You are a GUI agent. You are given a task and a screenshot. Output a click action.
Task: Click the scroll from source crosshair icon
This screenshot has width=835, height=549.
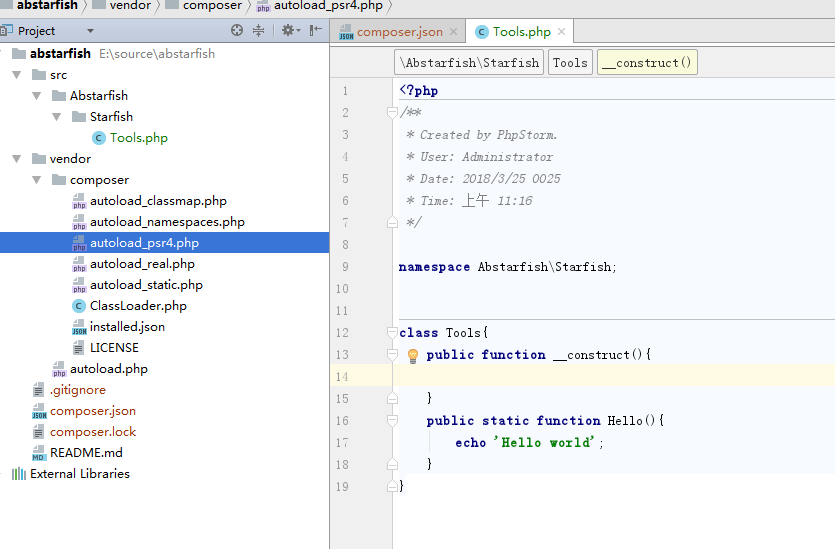point(237,30)
